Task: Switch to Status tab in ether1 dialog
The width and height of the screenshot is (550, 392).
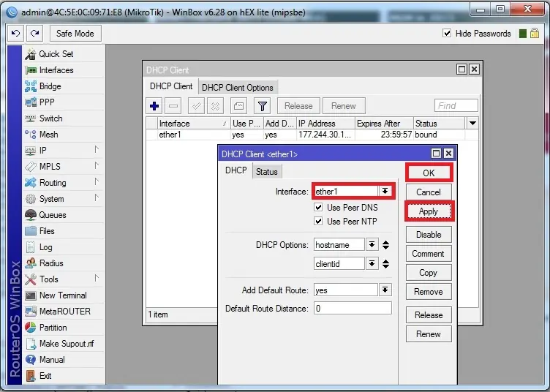Action: [x=266, y=171]
